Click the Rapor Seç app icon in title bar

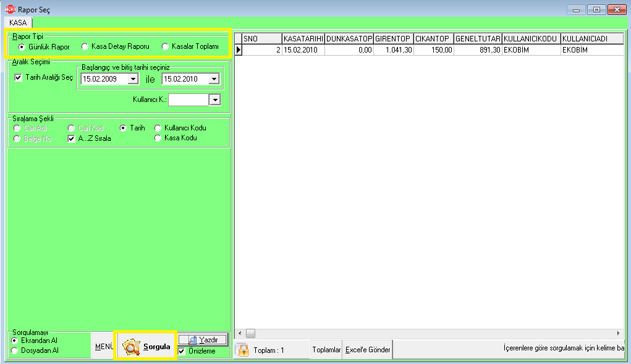(10, 9)
